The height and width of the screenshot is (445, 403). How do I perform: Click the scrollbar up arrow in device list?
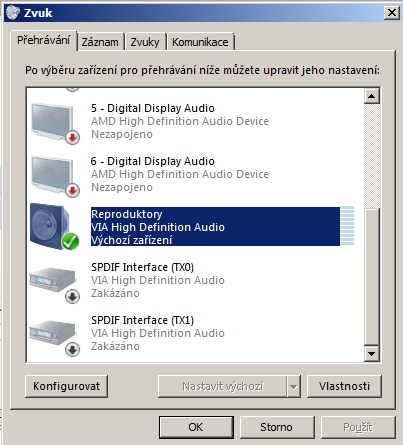pyautogui.click(x=371, y=96)
